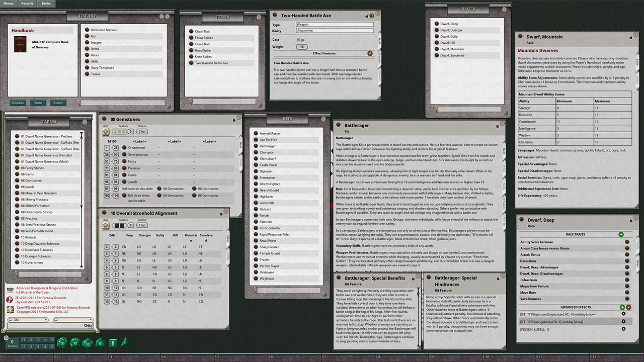
Task: Switch to the Other tab on Dwarf, Deep window
Action: [x=637, y=261]
